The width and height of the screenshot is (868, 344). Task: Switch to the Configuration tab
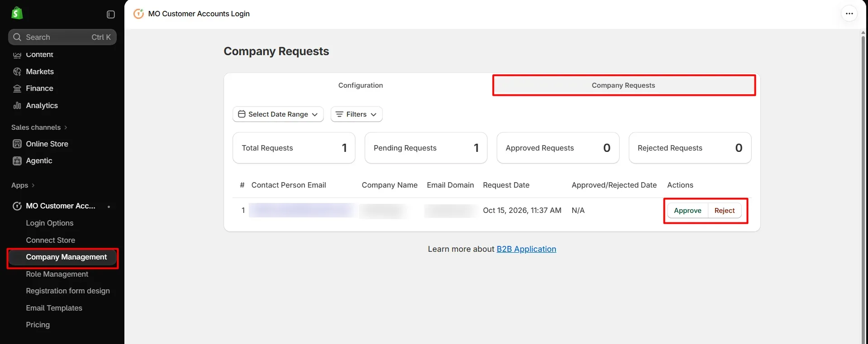[360, 85]
